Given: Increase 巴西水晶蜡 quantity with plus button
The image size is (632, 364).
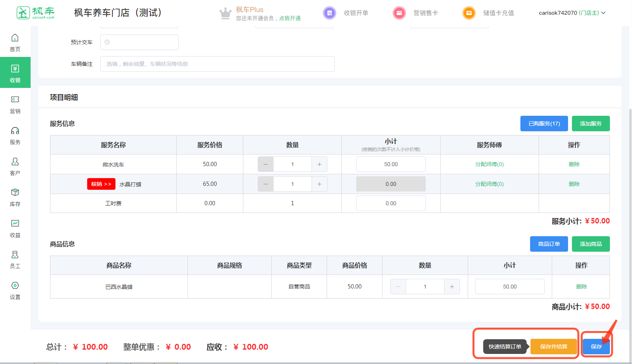Looking at the screenshot, I should 452,287.
